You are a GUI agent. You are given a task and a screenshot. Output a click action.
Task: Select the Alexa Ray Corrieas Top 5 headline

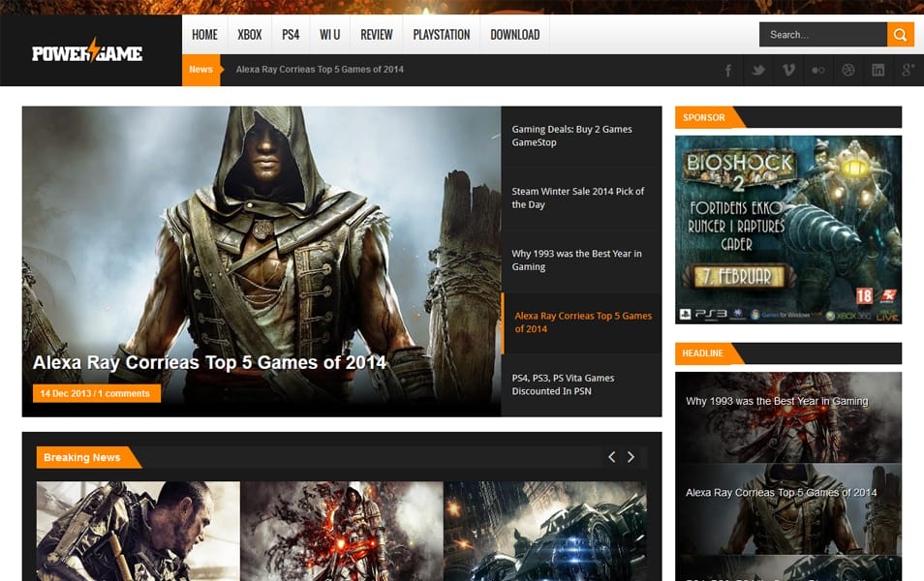coord(579,321)
